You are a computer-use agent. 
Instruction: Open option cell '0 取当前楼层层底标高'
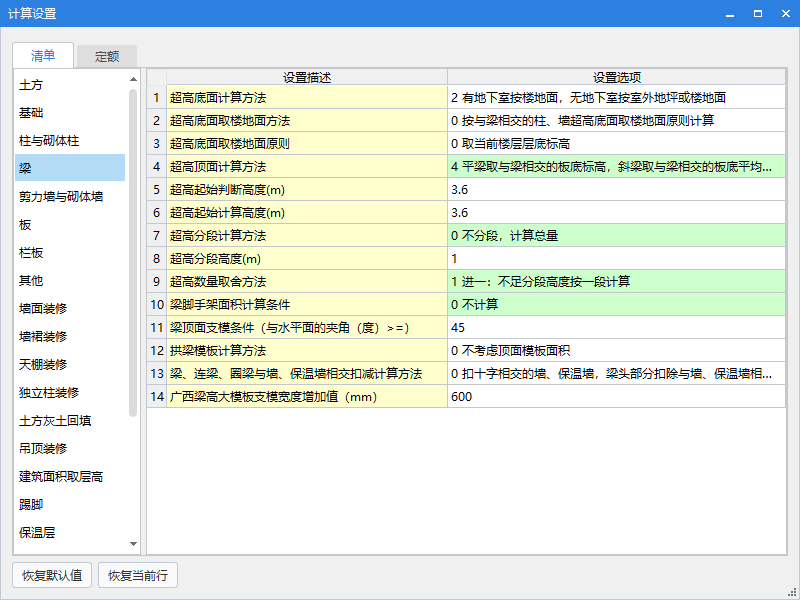click(x=616, y=143)
